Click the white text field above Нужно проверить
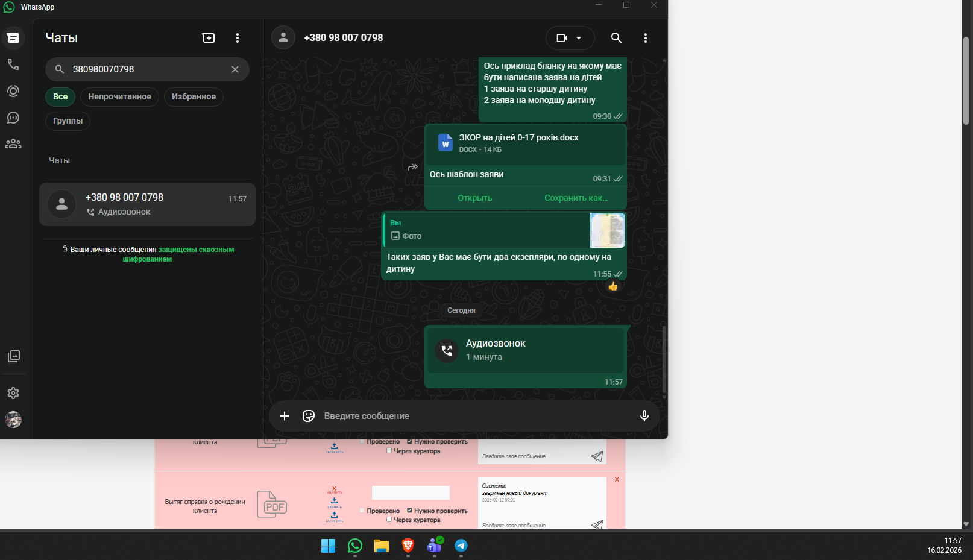 (411, 492)
